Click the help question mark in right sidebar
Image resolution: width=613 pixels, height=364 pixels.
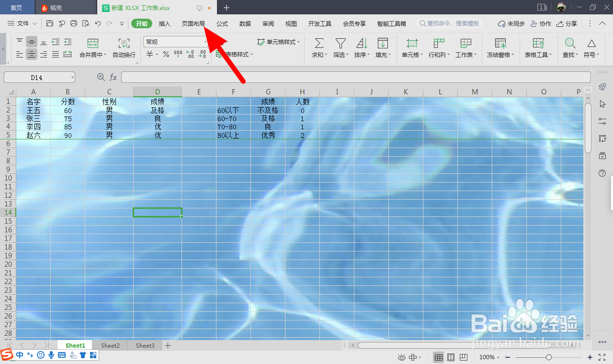point(602,173)
